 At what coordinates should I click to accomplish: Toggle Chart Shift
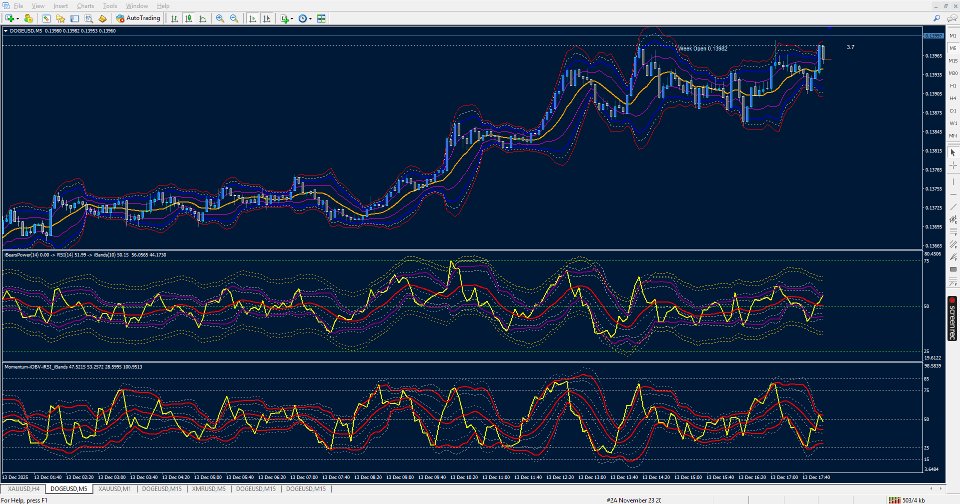coord(266,18)
